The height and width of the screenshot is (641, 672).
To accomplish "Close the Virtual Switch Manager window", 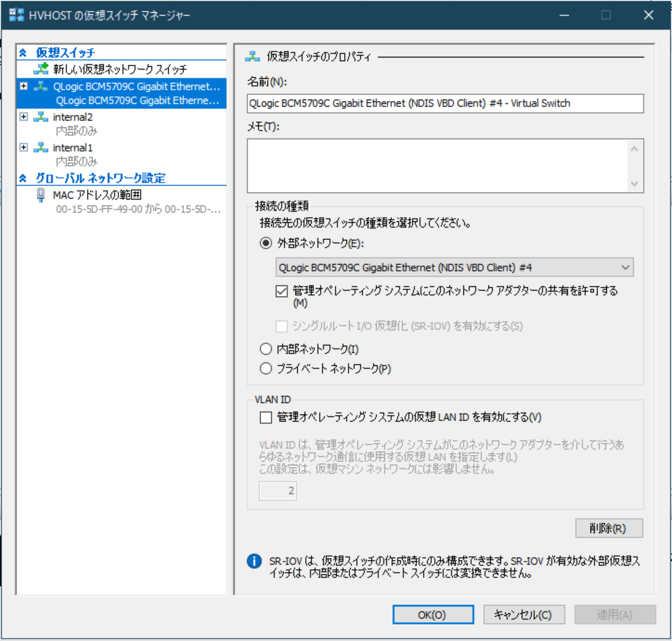I will (648, 15).
